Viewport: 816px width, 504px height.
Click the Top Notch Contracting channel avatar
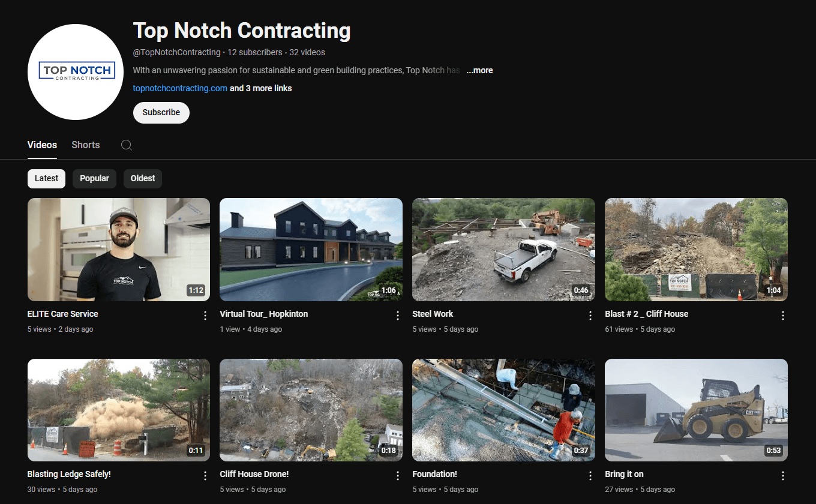tap(76, 72)
